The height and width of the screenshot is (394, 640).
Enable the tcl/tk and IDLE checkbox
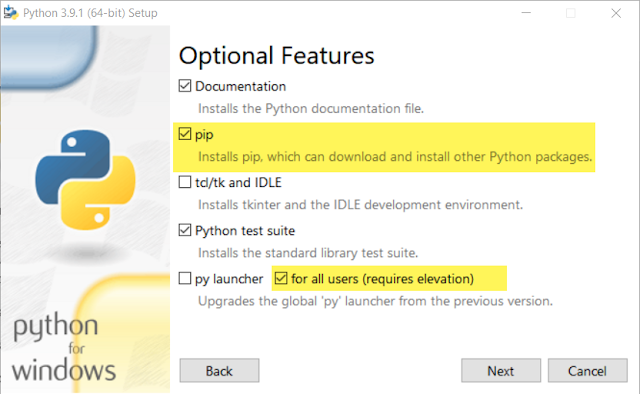pos(185,182)
